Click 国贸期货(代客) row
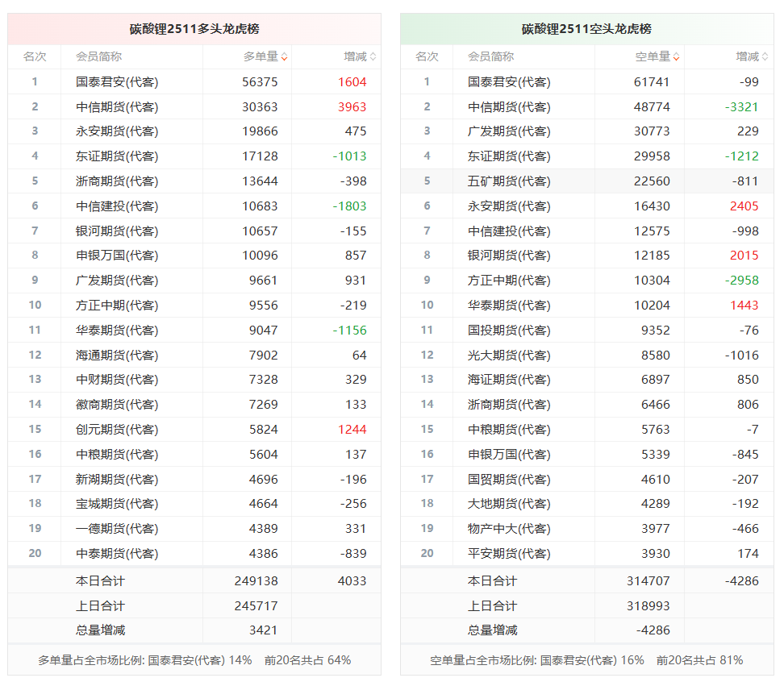The width and height of the screenshot is (784, 682). coord(587,480)
